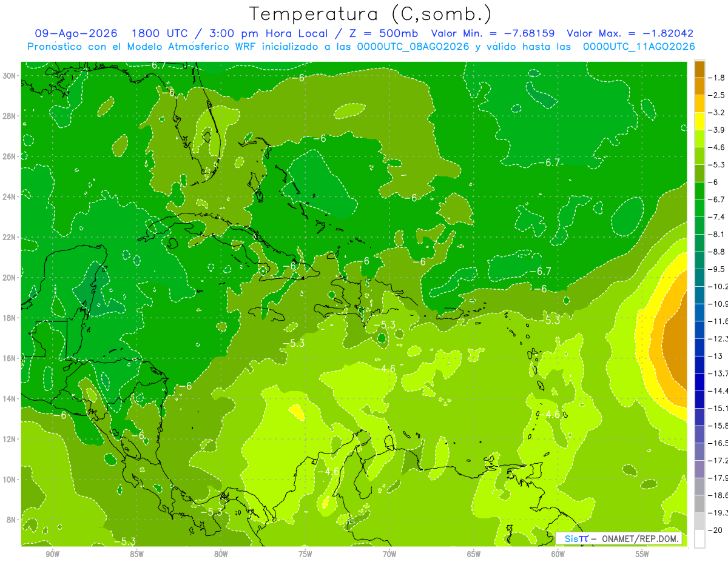Click the -15.1 color scale label
Screen dimensions: 728x562
(x=718, y=408)
